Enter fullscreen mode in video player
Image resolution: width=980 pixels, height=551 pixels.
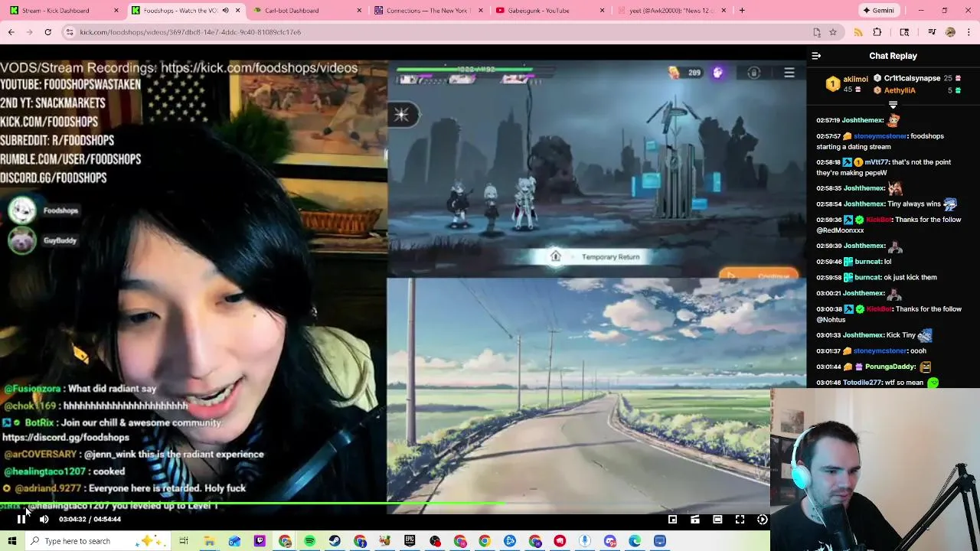click(740, 520)
